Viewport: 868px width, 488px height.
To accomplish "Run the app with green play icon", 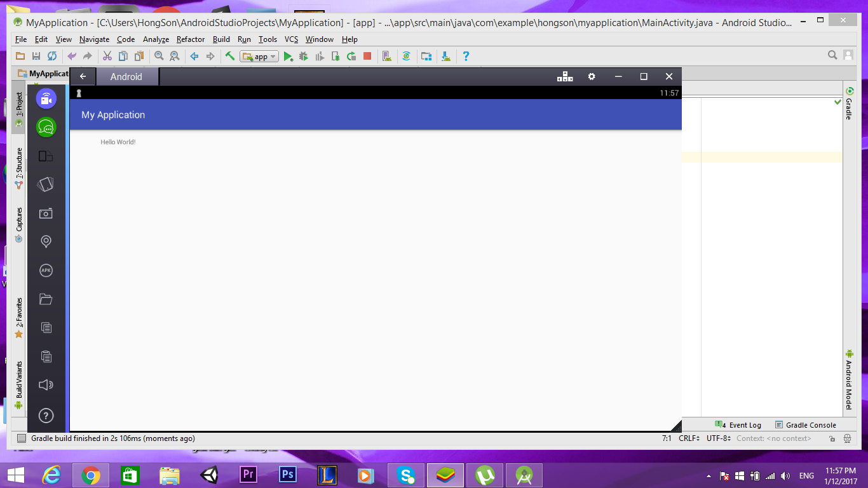I will click(x=288, y=57).
